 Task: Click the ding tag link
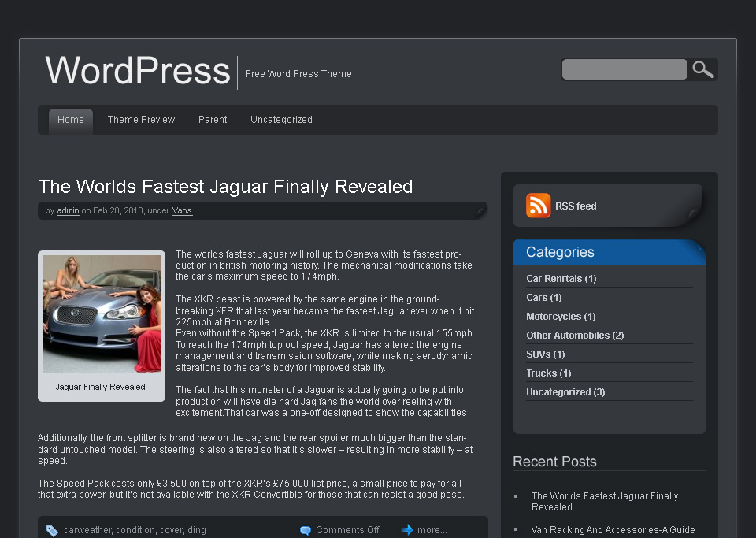tap(197, 530)
